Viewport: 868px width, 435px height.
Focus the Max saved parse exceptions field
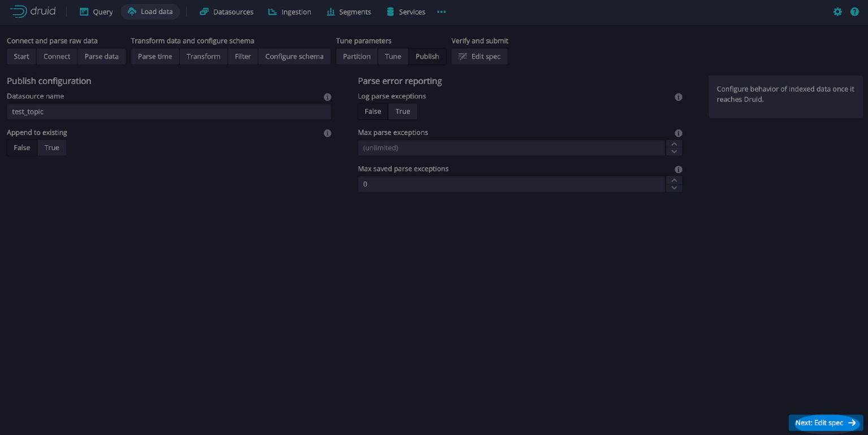(x=511, y=184)
